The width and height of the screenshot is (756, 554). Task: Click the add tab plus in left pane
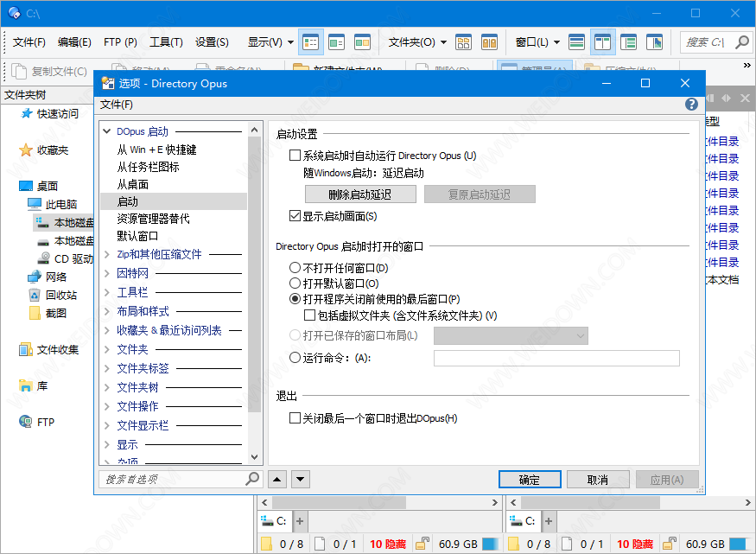[300, 521]
